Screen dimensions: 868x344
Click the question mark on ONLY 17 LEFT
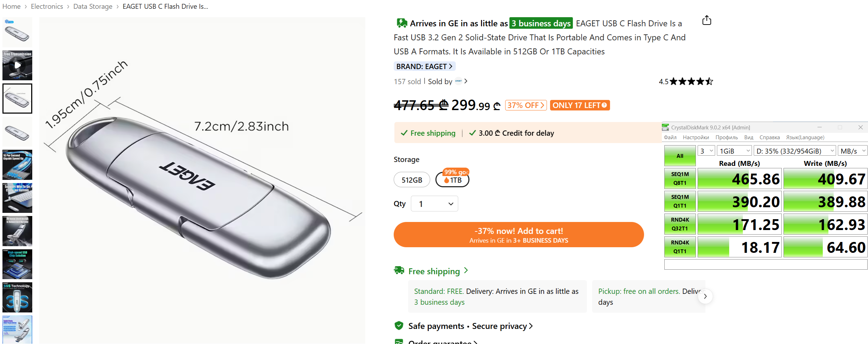click(604, 105)
